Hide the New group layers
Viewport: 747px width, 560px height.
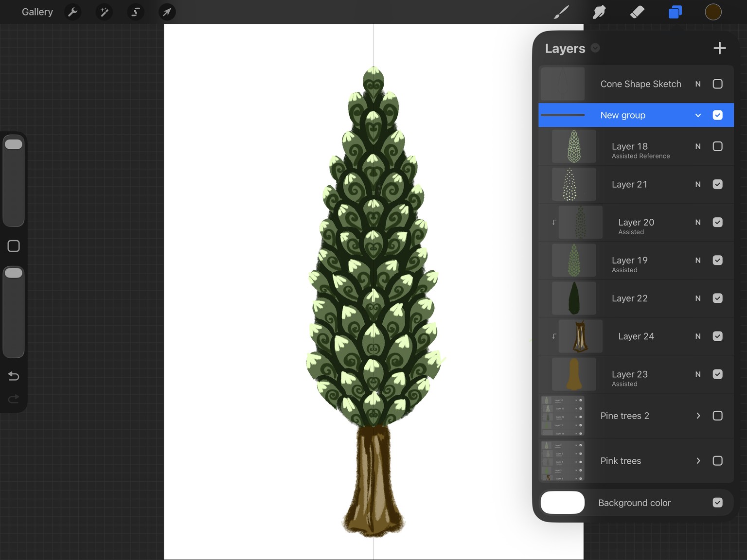pos(717,115)
